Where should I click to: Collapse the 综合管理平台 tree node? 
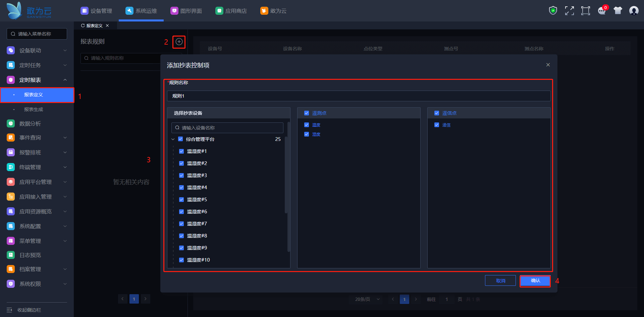coord(173,139)
